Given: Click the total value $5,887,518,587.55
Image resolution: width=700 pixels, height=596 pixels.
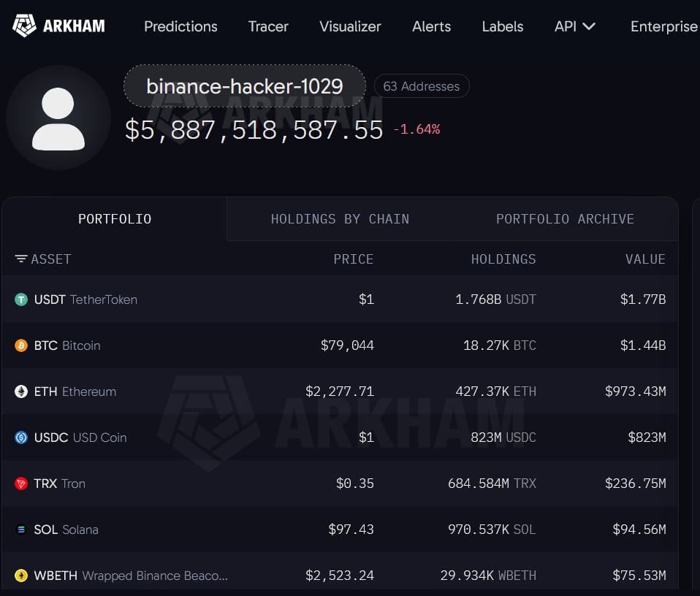Looking at the screenshot, I should tap(254, 130).
